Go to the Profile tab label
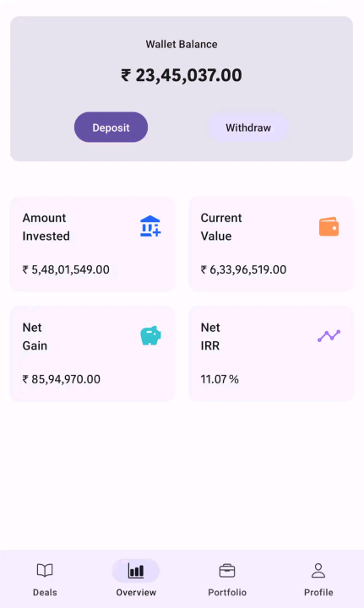Viewport: 364px width, 608px height. (x=318, y=592)
